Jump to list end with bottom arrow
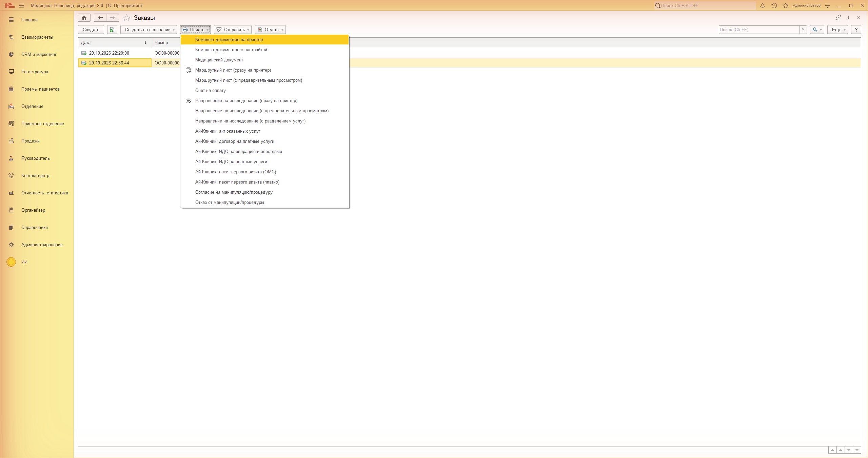 (857, 450)
